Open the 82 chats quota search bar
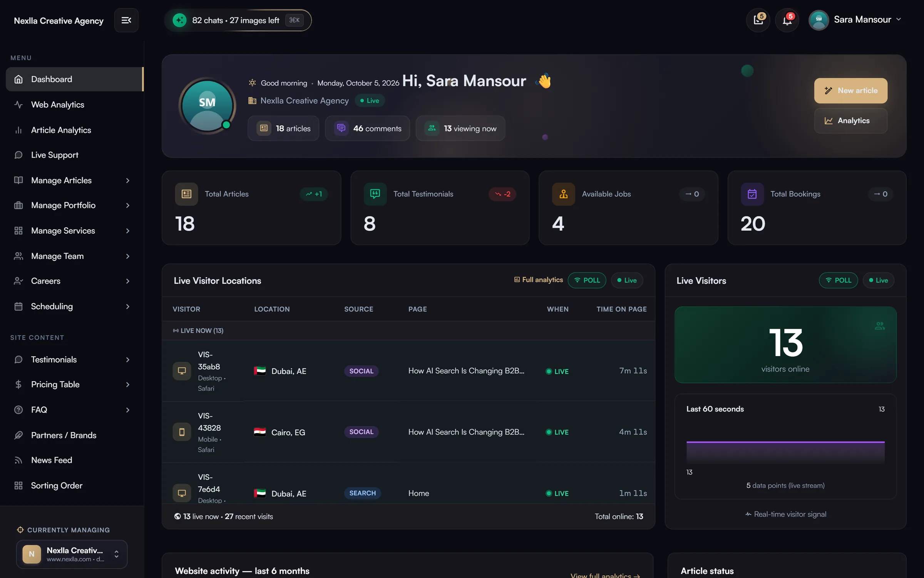The width and height of the screenshot is (924, 578). click(238, 20)
